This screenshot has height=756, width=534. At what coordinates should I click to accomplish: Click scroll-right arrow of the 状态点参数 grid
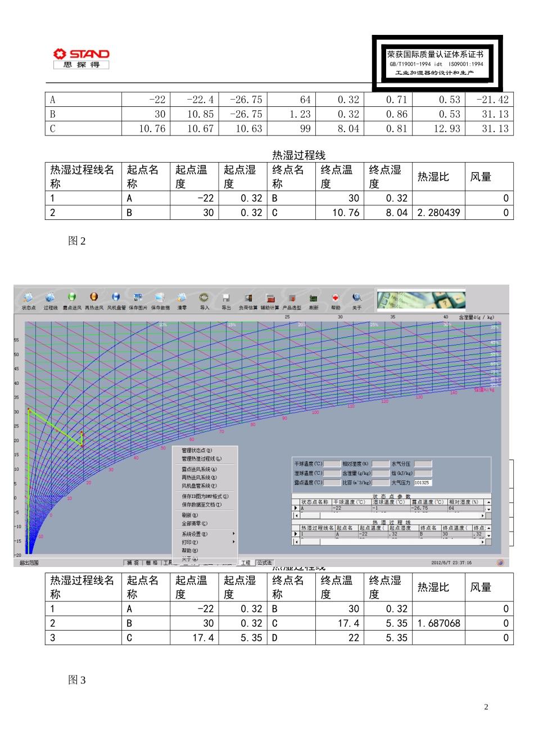[x=483, y=515]
